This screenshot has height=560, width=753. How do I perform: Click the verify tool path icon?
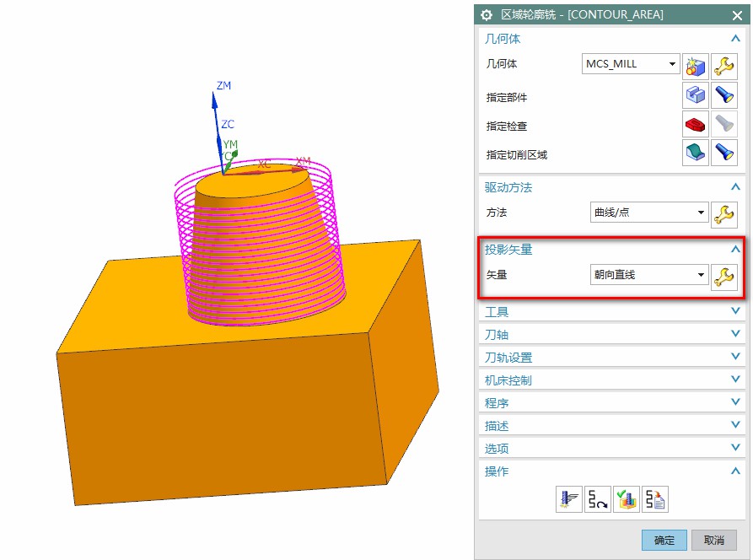pyautogui.click(x=627, y=499)
